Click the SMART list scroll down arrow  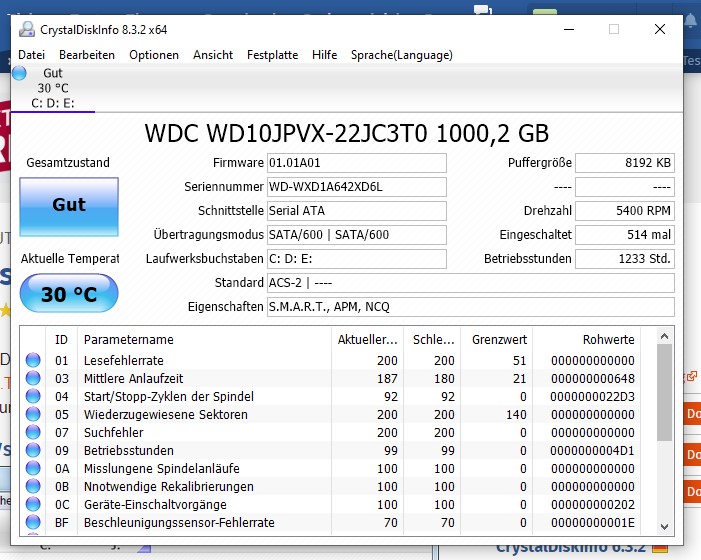(664, 526)
